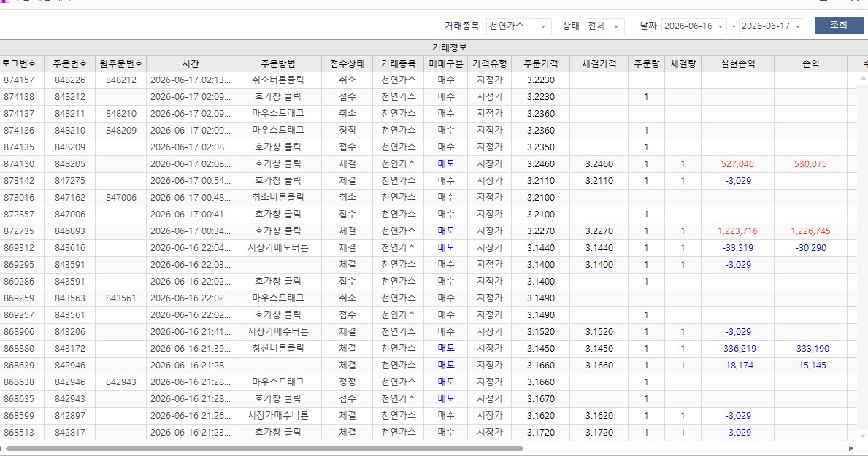This screenshot has width=868, height=456.
Task: Select log number 872857
Action: click(x=19, y=215)
